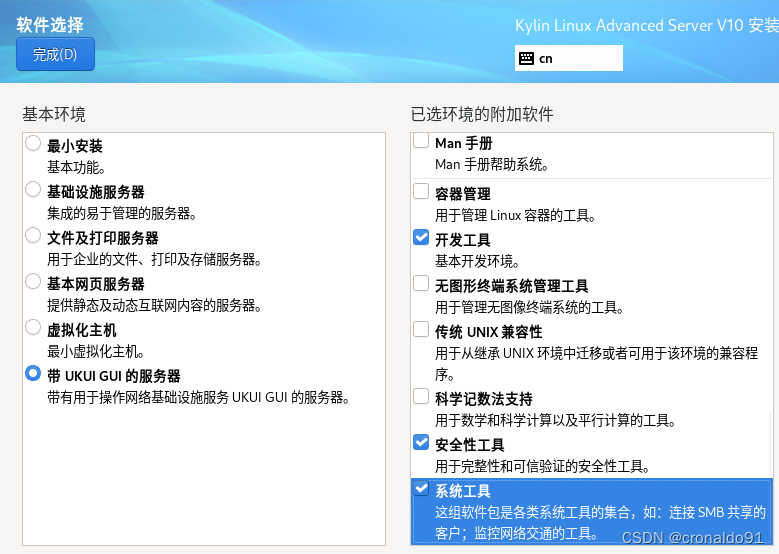Click the 虚拟化主机 label text
Screen dimensions: 779x554
pyautogui.click(x=81, y=330)
